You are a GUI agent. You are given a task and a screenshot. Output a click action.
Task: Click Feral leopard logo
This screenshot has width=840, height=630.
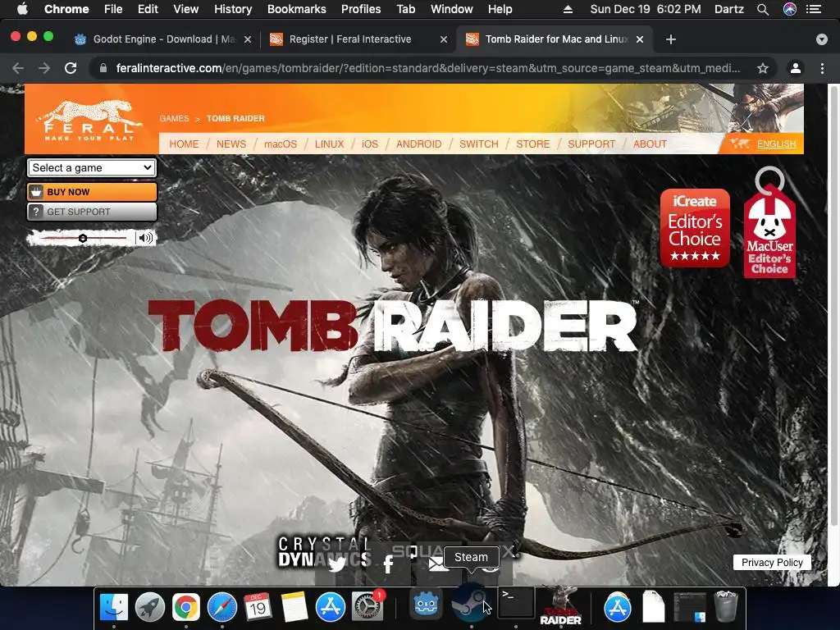click(x=89, y=121)
